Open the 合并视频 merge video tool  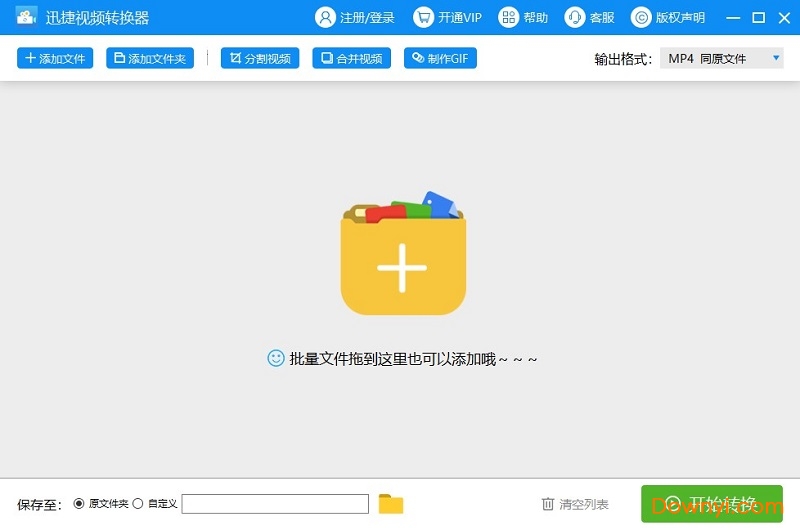pyautogui.click(x=352, y=59)
